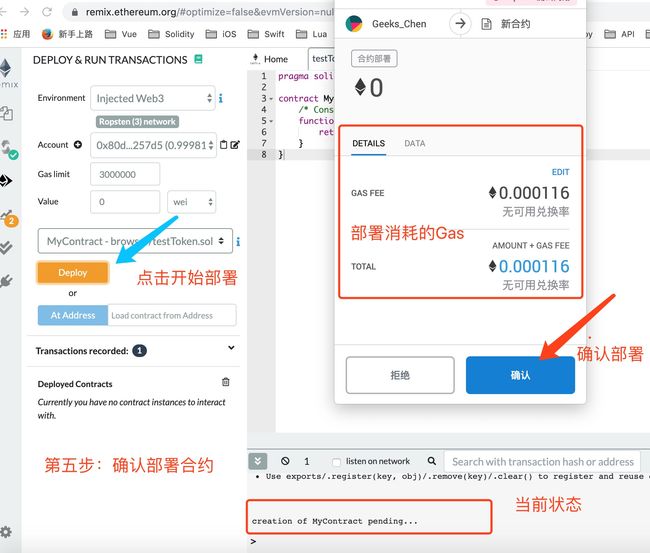This screenshot has width=650, height=553.
Task: Toggle the terminal collapse double-chevron icon
Action: (x=257, y=461)
